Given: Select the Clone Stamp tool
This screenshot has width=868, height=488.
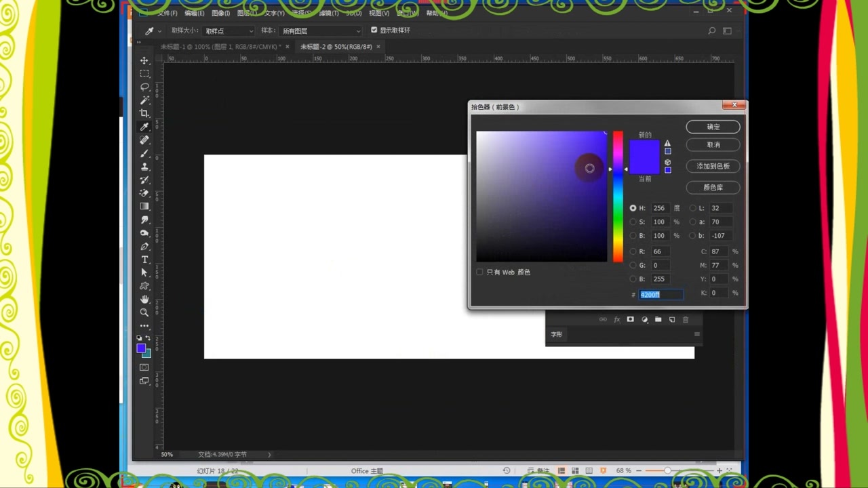Looking at the screenshot, I should (x=144, y=167).
